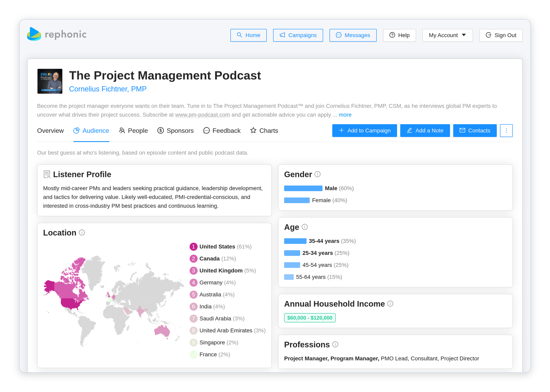Select India rank 6 badge
The height and width of the screenshot is (392, 550).
click(193, 307)
